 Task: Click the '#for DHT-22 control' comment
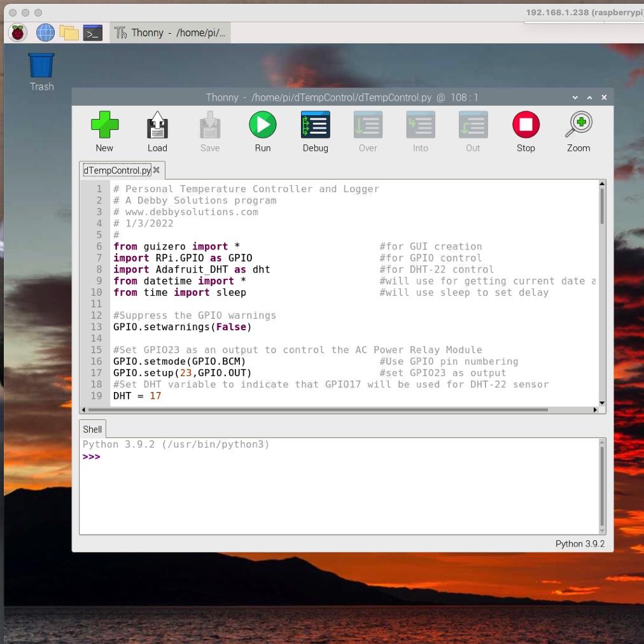(x=437, y=269)
